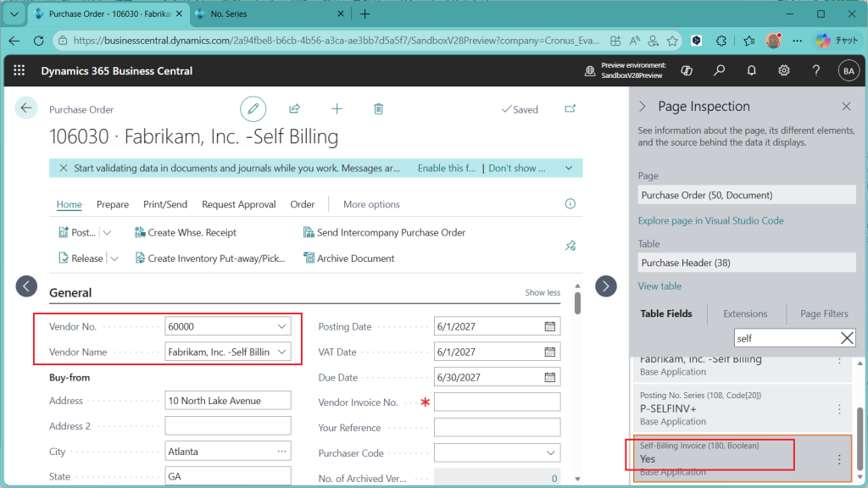The height and width of the screenshot is (488, 868).
Task: Open page in new window icon
Action: pos(570,108)
